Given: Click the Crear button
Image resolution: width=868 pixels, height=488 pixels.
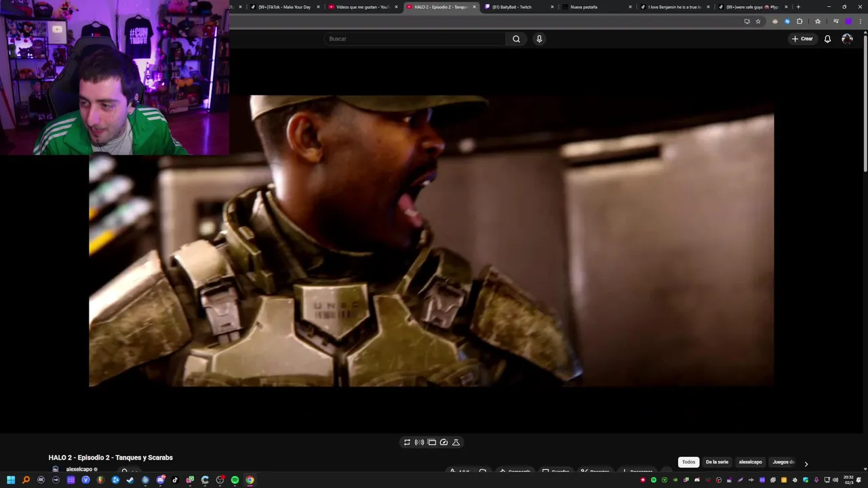Looking at the screenshot, I should (802, 39).
